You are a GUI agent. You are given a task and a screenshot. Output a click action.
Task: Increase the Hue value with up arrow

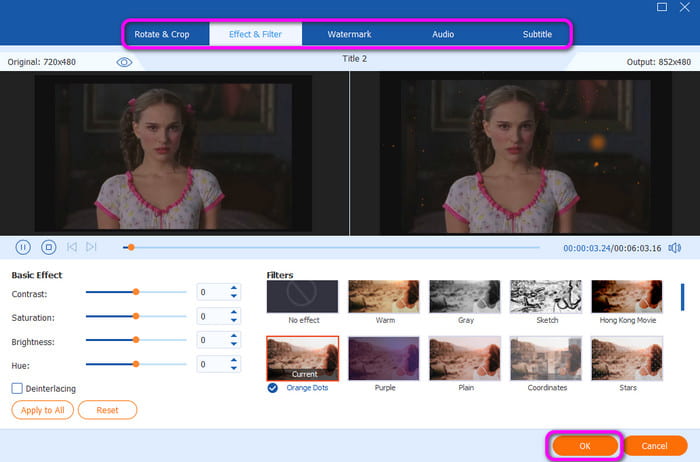coord(233,360)
